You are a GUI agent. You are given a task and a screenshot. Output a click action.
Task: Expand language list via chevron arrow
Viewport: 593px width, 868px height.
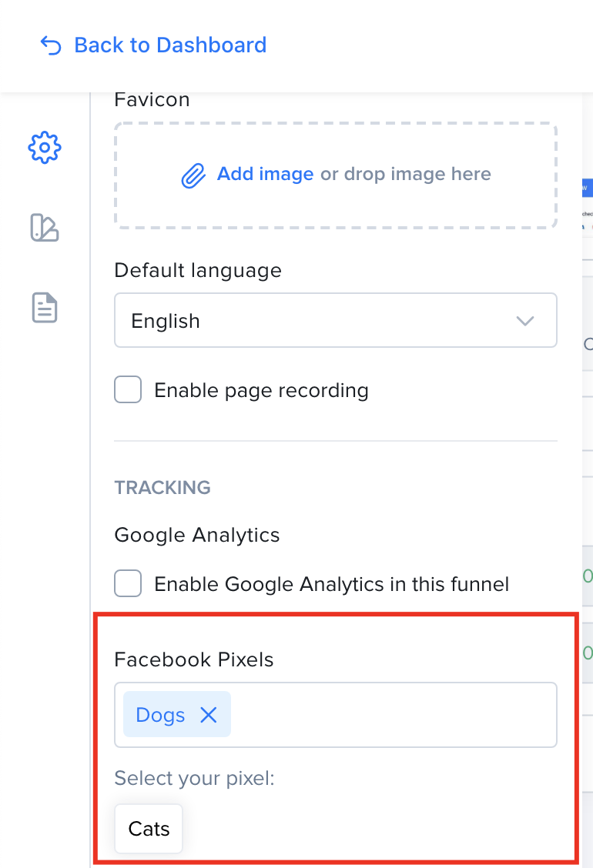(524, 321)
